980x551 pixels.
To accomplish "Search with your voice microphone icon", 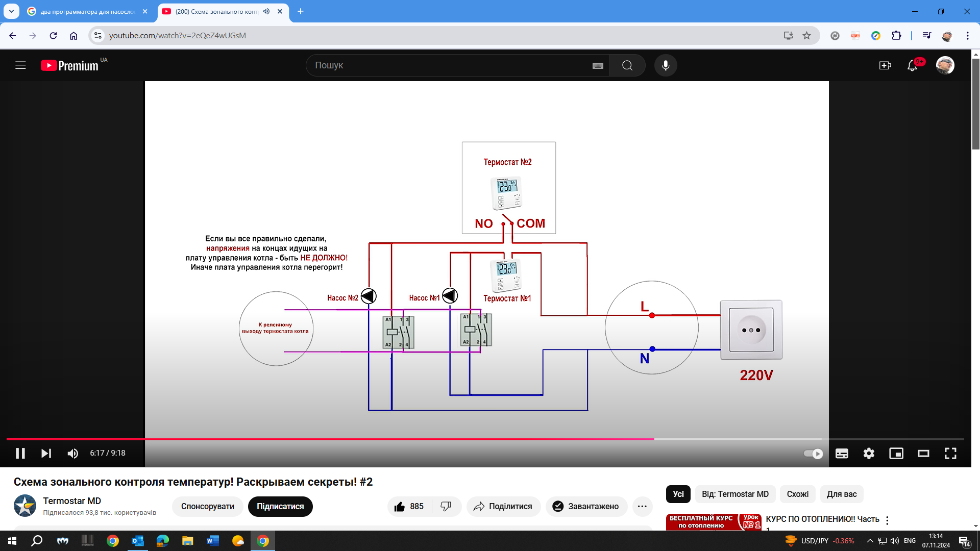I will (666, 65).
